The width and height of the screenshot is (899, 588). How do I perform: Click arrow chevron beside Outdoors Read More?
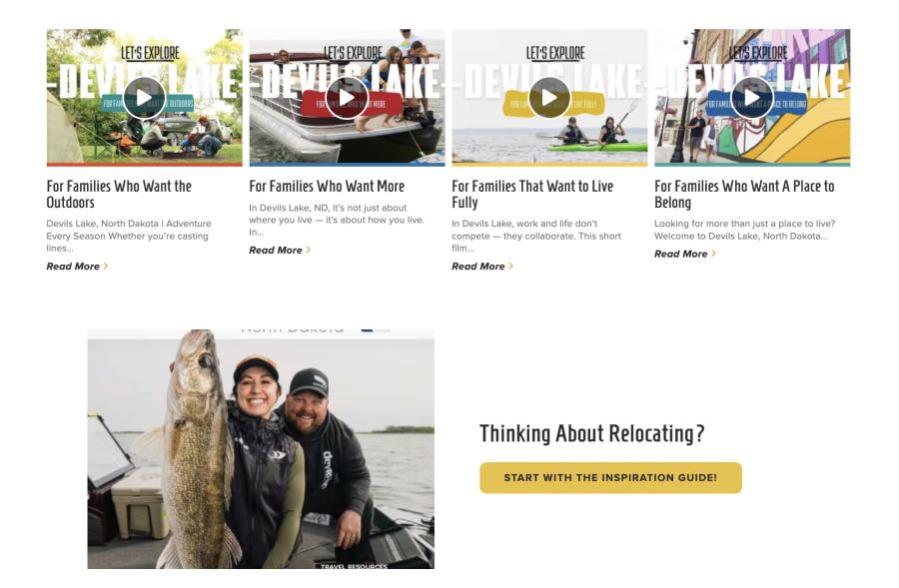point(106,266)
